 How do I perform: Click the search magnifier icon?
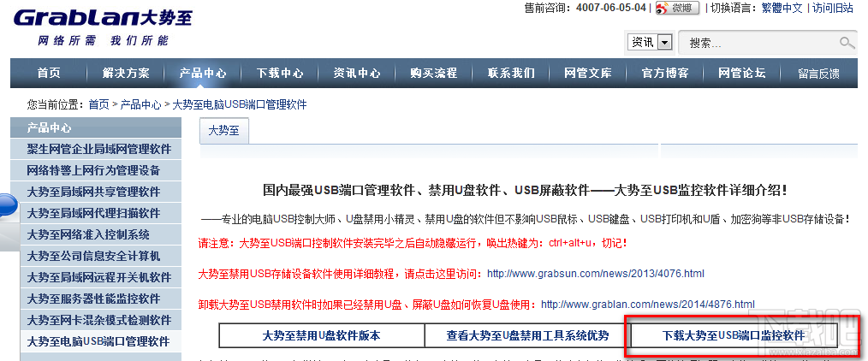[x=847, y=43]
